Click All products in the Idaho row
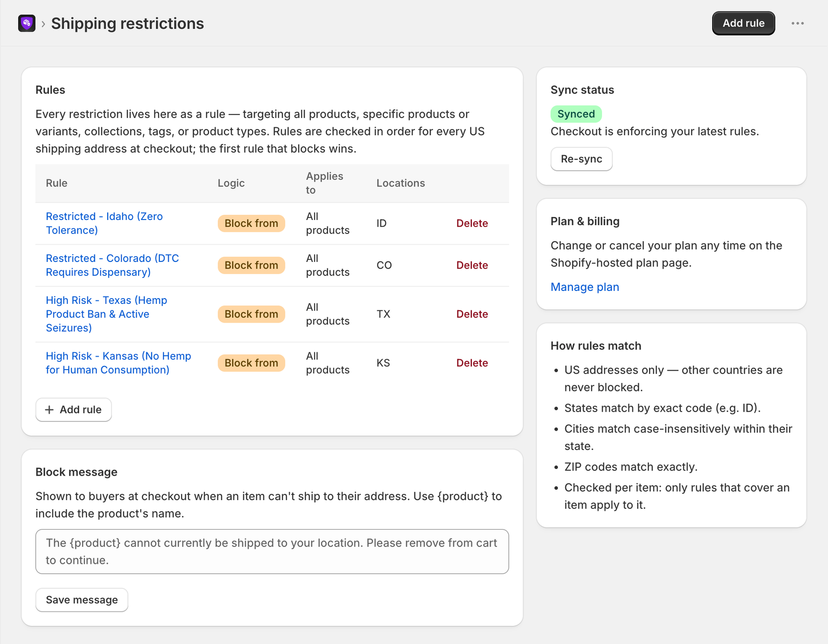 [328, 223]
